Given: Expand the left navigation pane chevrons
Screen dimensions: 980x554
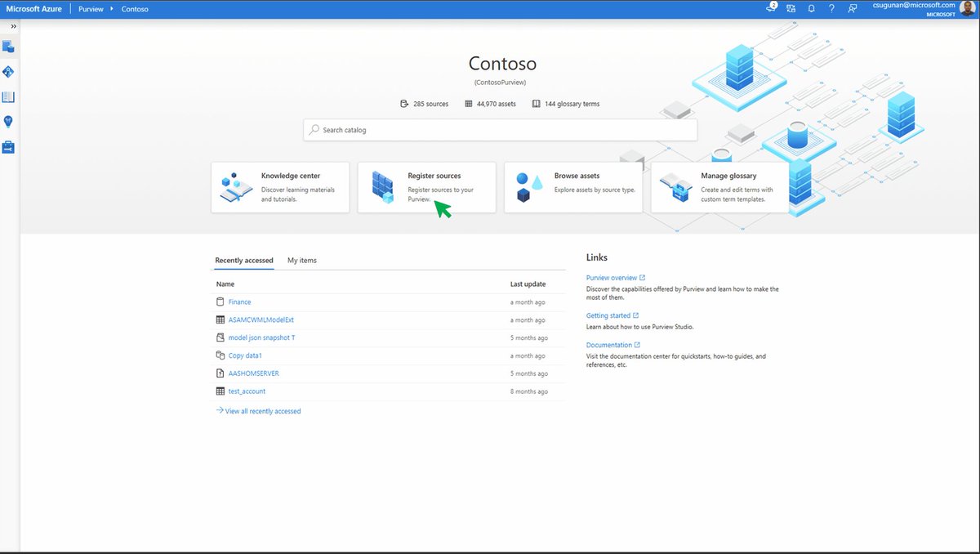Looking at the screenshot, I should pos(13,27).
